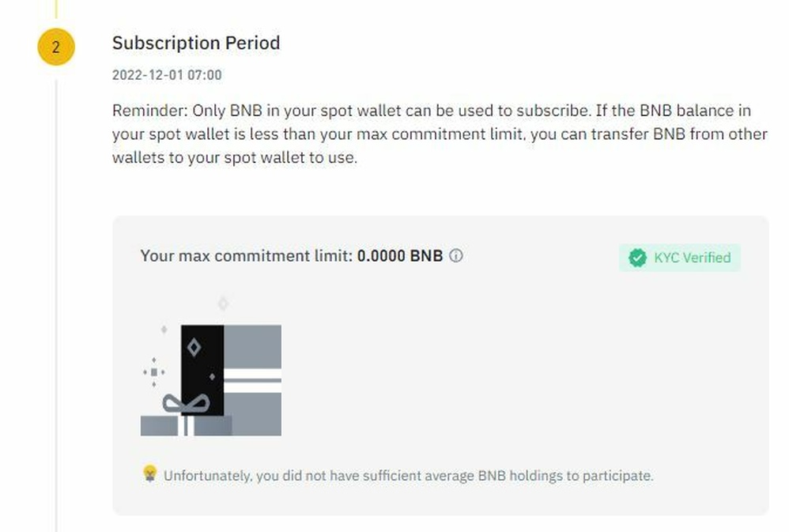Click the timeline line above step 2

coord(56,9)
